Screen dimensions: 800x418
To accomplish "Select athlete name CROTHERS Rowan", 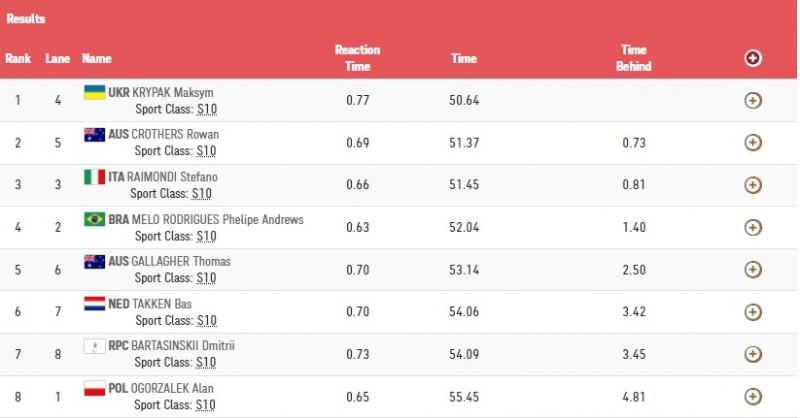I will (175, 134).
